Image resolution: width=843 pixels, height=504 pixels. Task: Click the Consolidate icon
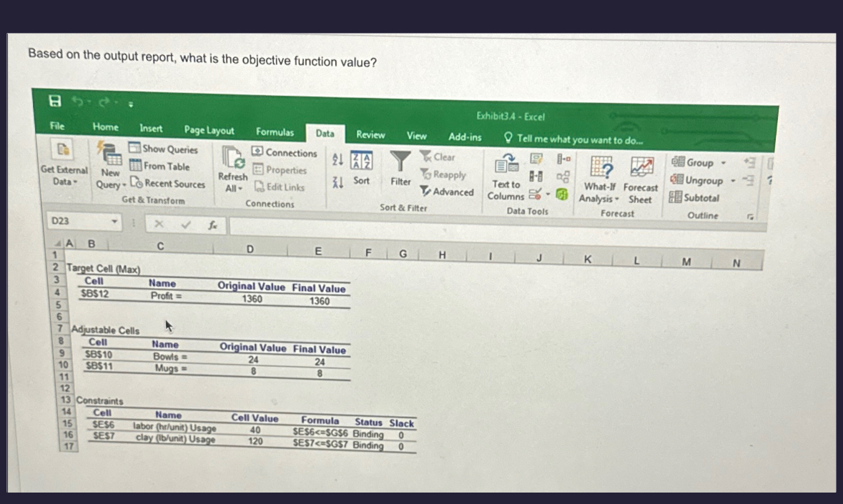(563, 159)
